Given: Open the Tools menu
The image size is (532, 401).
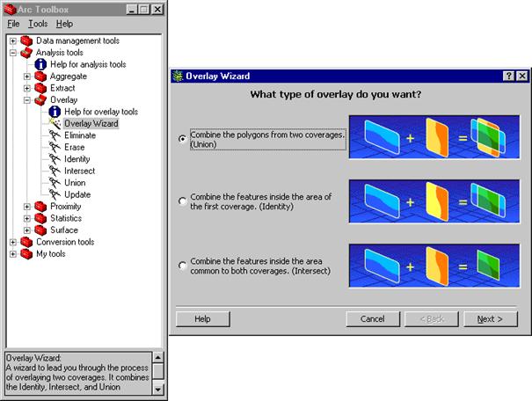Looking at the screenshot, I should pos(38,24).
